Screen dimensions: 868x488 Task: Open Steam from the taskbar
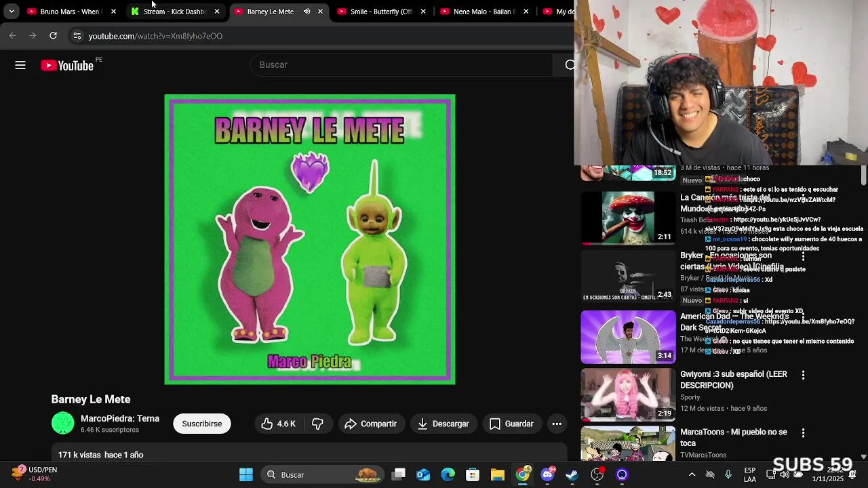572,474
